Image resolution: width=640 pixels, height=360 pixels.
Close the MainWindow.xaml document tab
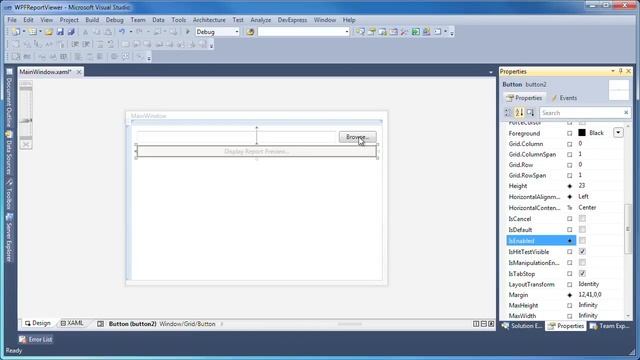coord(79,72)
